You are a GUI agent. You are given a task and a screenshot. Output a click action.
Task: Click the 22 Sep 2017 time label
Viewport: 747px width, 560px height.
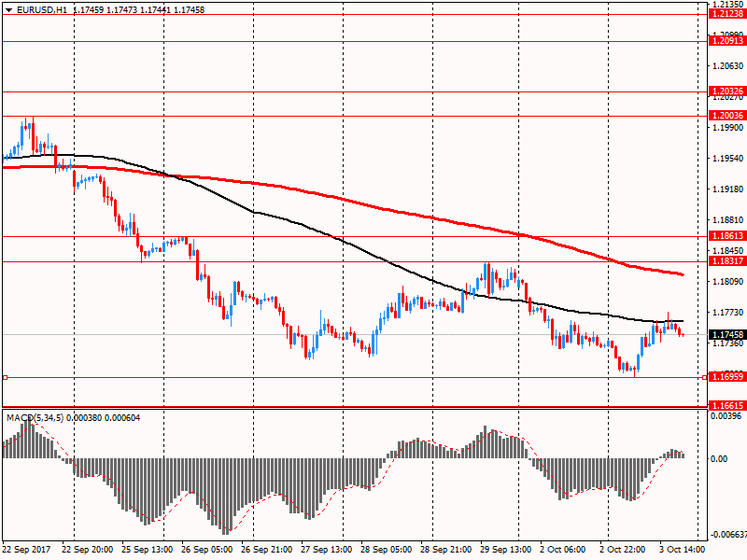click(27, 550)
